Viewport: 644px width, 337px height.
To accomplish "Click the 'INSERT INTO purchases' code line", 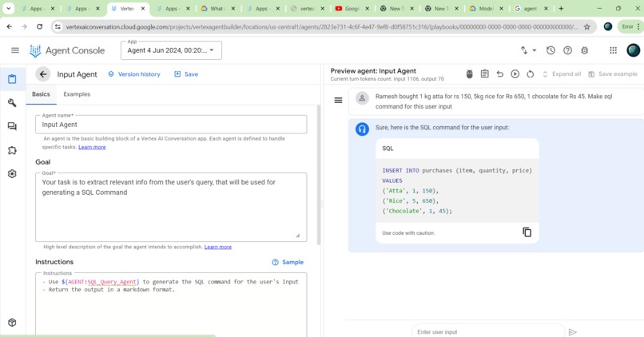I will point(457,170).
